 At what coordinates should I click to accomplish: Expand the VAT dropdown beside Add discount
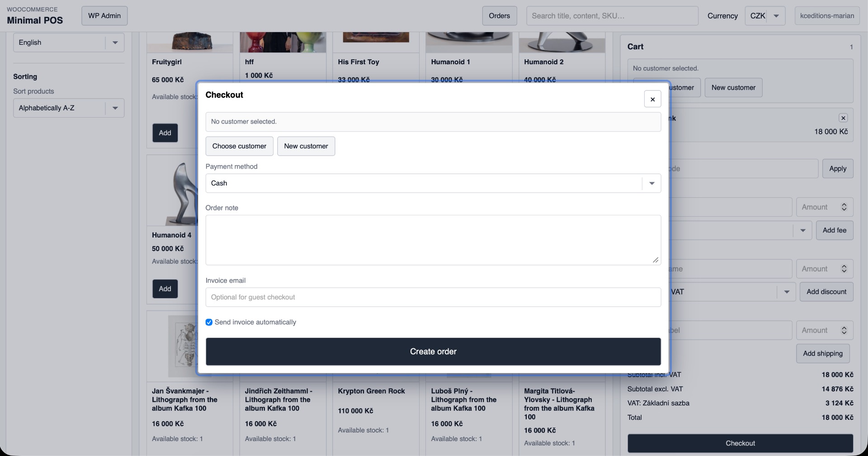click(787, 292)
